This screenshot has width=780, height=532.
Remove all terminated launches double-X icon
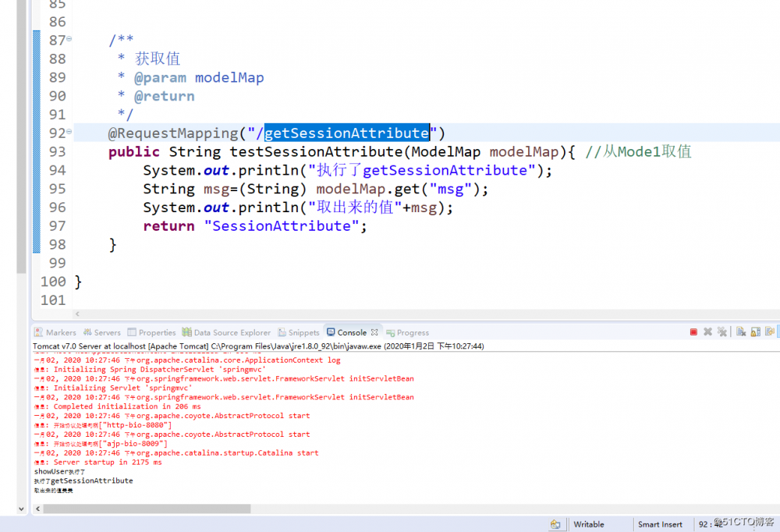(x=722, y=332)
